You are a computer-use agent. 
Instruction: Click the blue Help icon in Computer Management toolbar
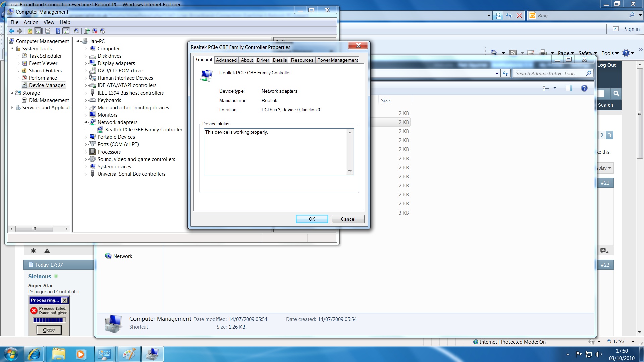point(58,31)
